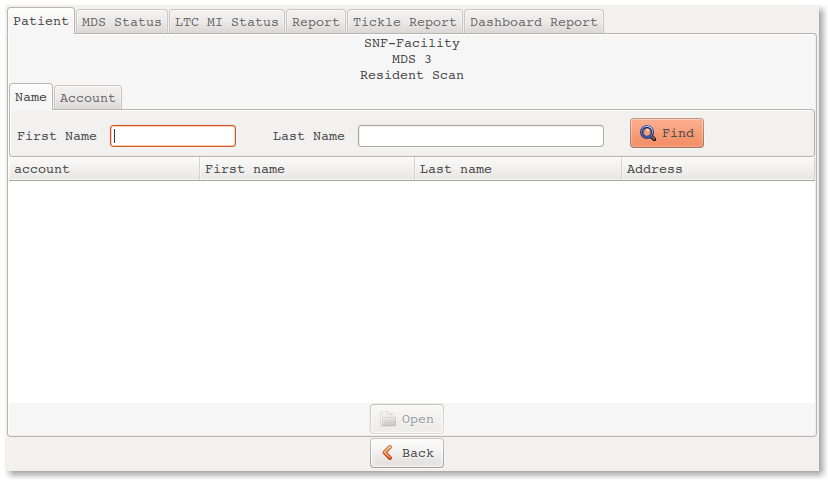
Task: Click the folder icon on Open button
Action: point(388,419)
